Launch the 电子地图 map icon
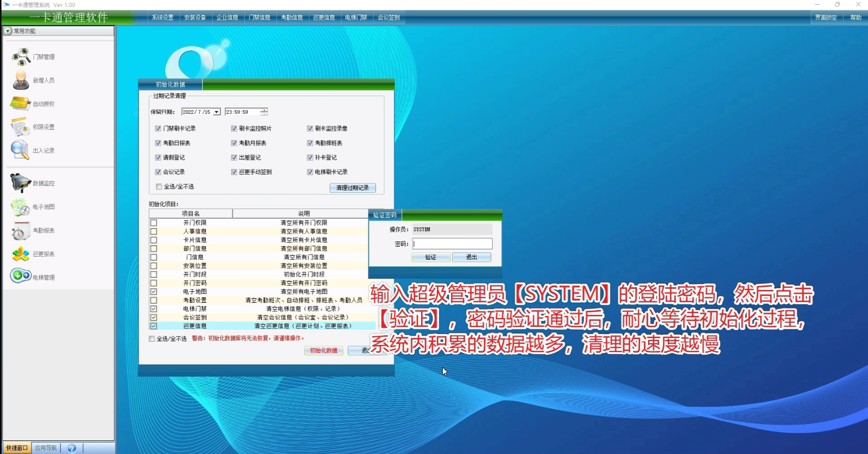This screenshot has width=868, height=454. pos(21,207)
